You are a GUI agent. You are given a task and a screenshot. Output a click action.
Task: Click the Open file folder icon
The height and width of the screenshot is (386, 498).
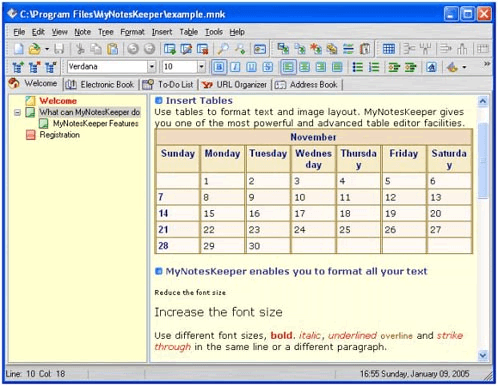click(35, 49)
